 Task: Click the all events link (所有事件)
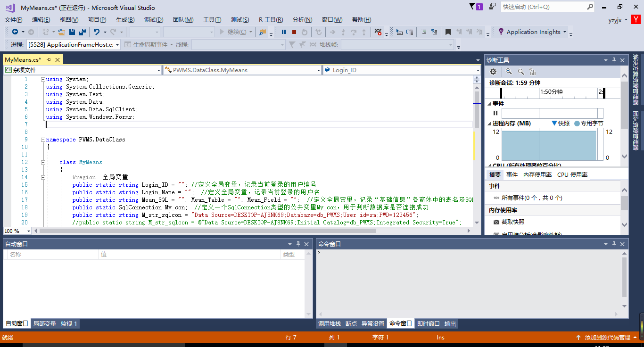pyautogui.click(x=532, y=198)
